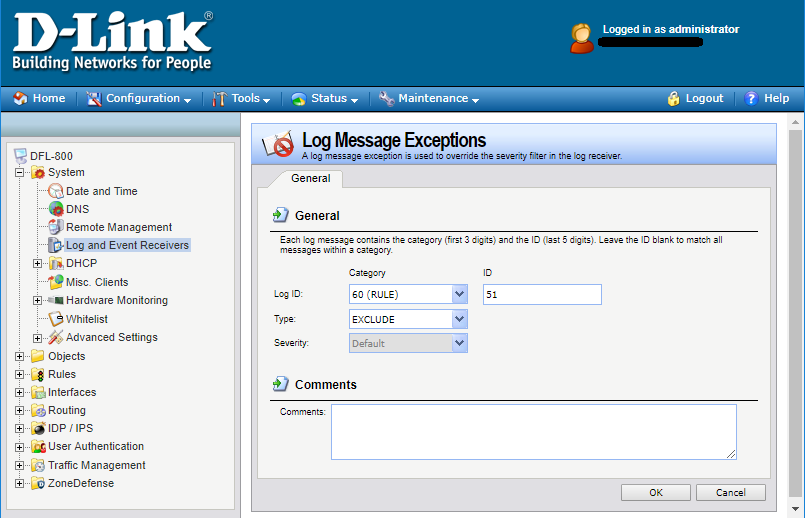805x518 pixels.
Task: Expand the Rules tree node
Action: point(20,374)
